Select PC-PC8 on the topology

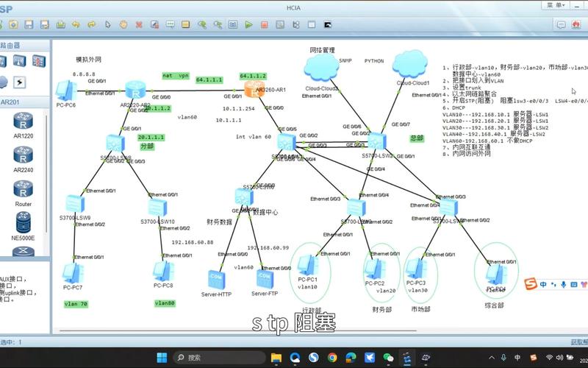[163, 271]
